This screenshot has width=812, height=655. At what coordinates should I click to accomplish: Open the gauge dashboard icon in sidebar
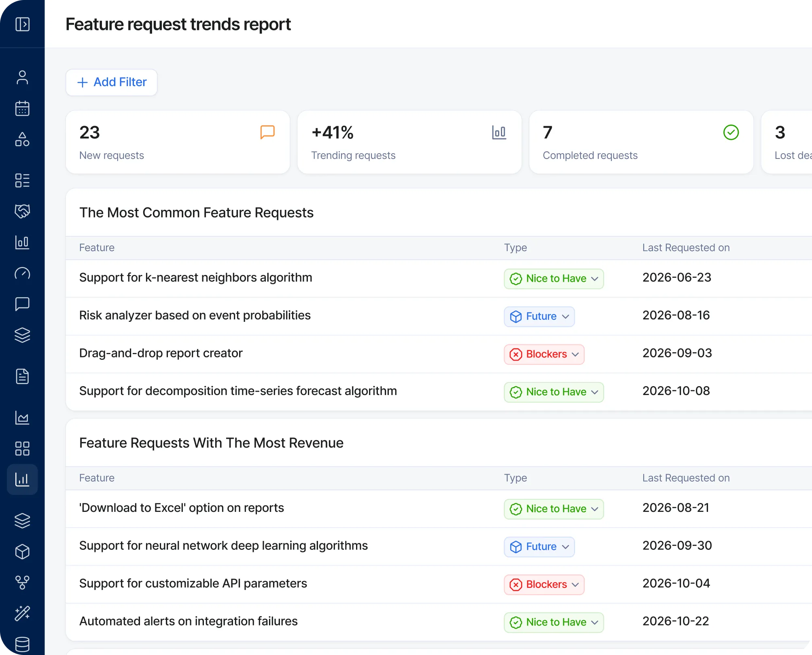[23, 274]
